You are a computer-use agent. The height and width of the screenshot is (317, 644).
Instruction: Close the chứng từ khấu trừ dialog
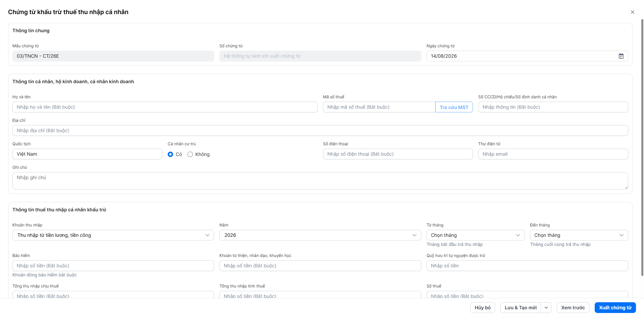pyautogui.click(x=633, y=12)
